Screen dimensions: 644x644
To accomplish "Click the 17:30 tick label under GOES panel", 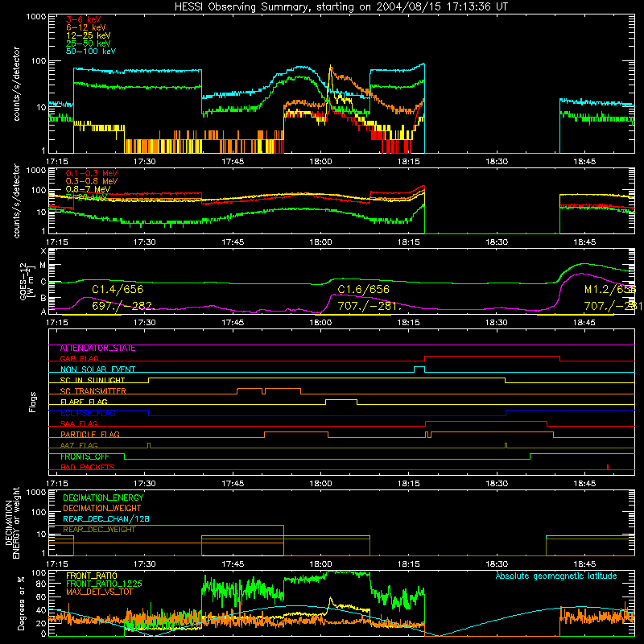I will pos(145,323).
